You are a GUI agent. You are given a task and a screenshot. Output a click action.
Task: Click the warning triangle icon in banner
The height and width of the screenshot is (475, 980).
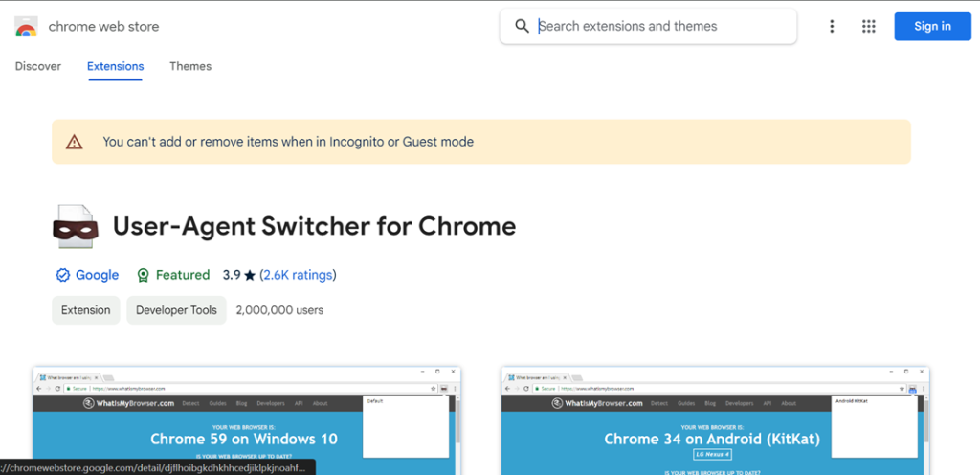(75, 142)
